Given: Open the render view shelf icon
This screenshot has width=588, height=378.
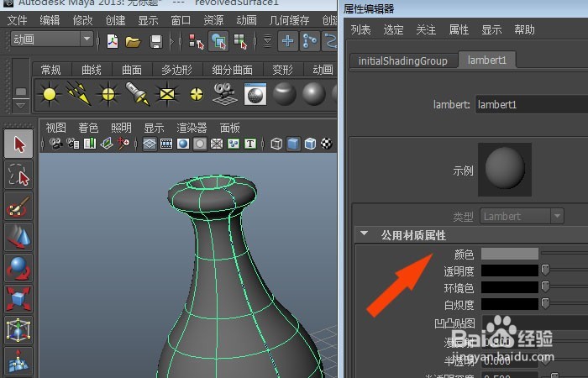Looking at the screenshot, I should pyautogui.click(x=255, y=94).
